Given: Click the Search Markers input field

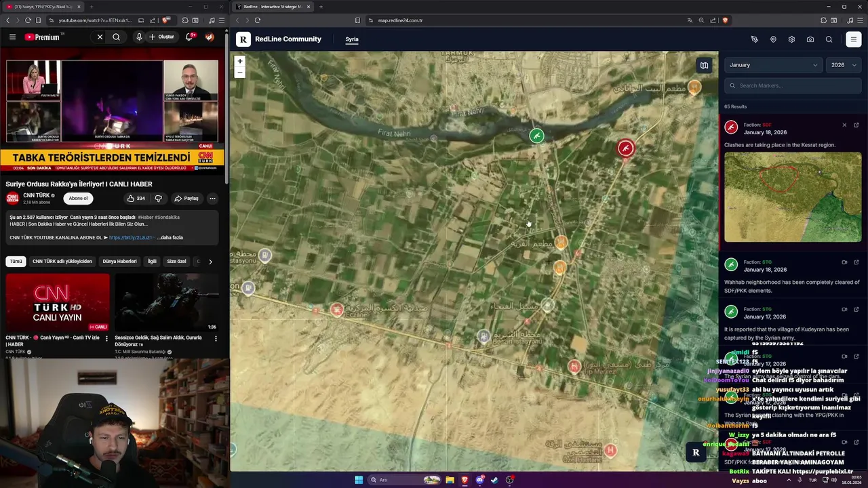Looking at the screenshot, I should pos(793,85).
